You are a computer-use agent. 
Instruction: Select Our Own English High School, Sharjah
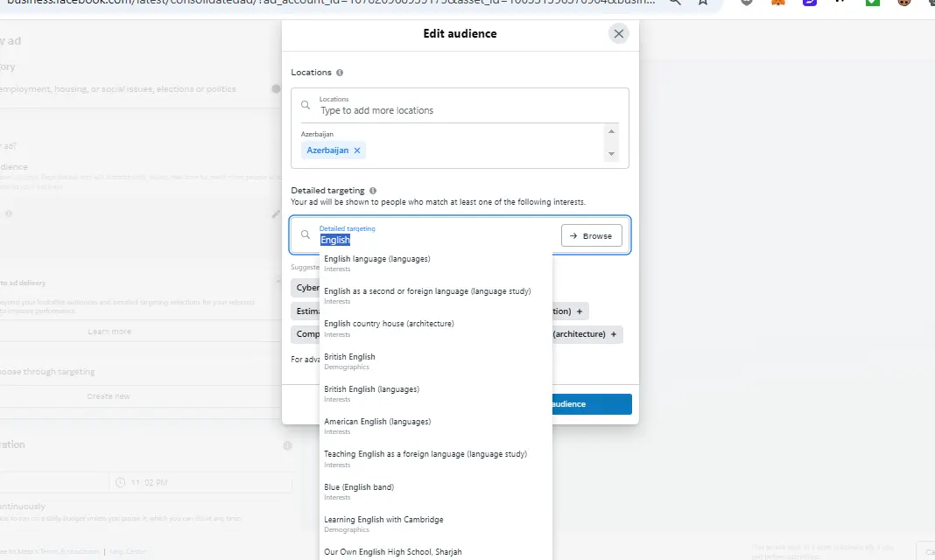436,551
